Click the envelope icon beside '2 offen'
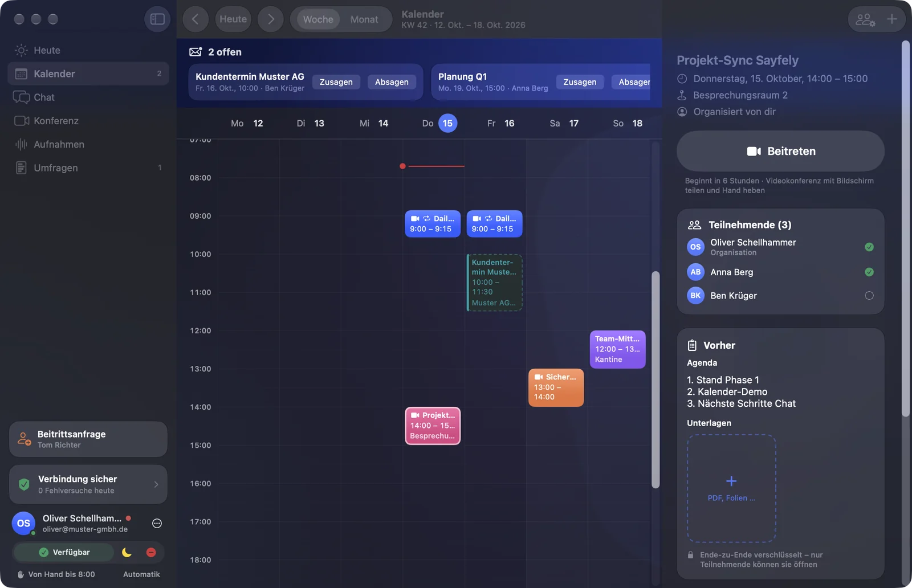The height and width of the screenshot is (588, 912). tap(196, 52)
